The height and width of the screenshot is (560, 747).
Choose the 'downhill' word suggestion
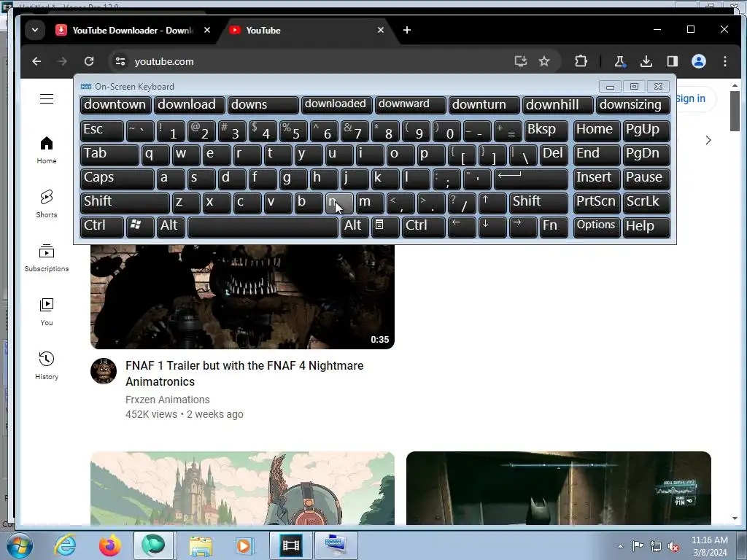558,105
